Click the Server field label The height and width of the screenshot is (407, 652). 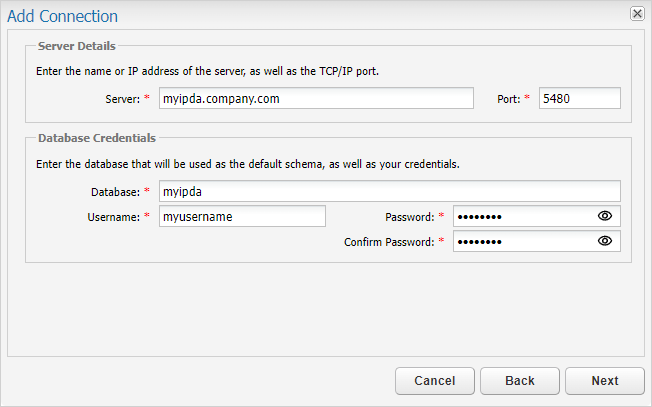tap(122, 99)
